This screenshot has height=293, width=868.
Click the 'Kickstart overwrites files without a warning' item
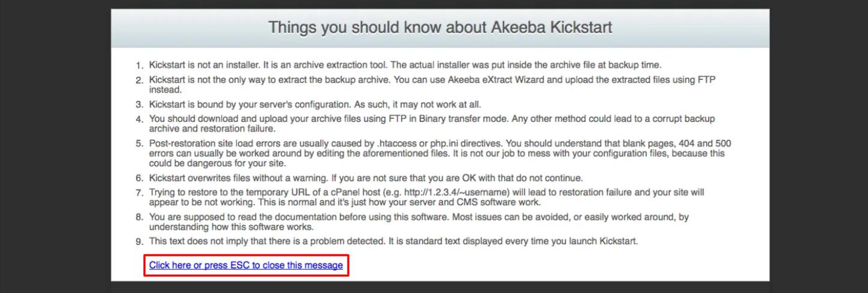[366, 178]
